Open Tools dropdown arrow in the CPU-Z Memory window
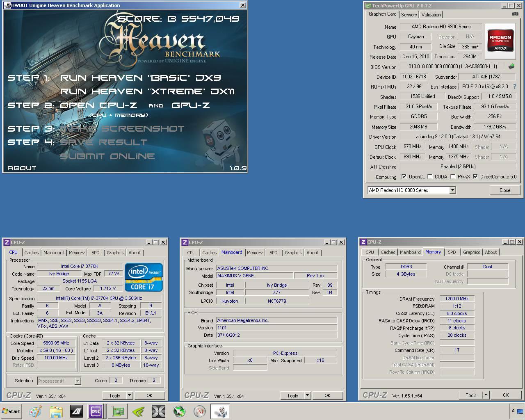 point(486,395)
